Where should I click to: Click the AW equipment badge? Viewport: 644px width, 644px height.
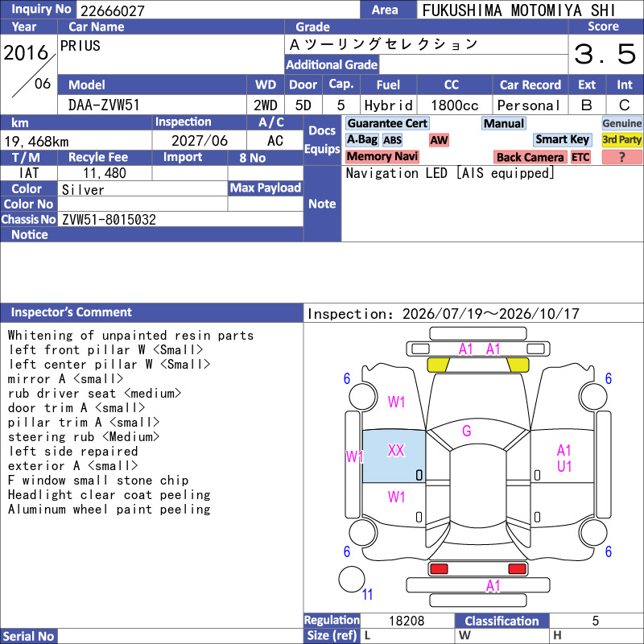pos(439,140)
